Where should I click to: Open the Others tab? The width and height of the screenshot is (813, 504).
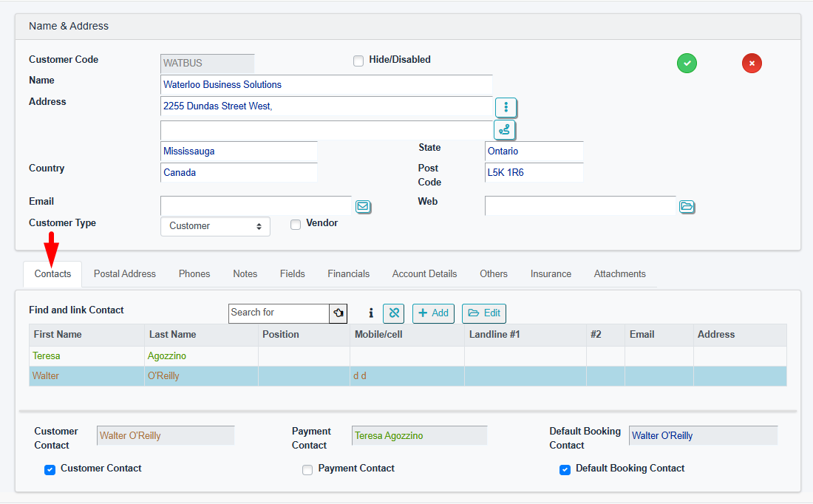[493, 273]
